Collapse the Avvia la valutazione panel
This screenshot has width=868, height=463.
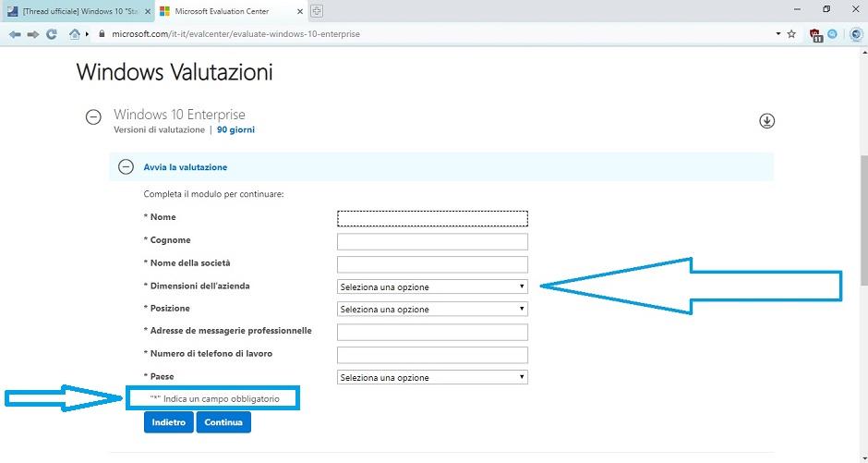click(x=127, y=166)
